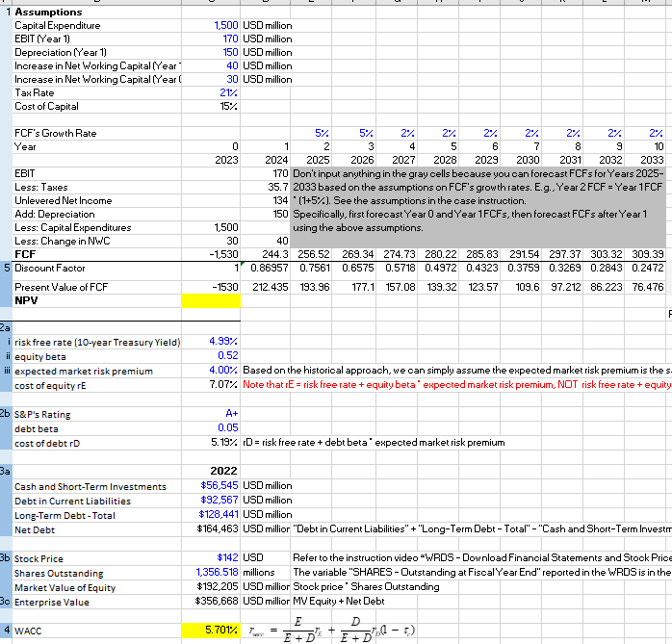Select the present value 212.435
This screenshot has height=644, width=672.
[270, 287]
